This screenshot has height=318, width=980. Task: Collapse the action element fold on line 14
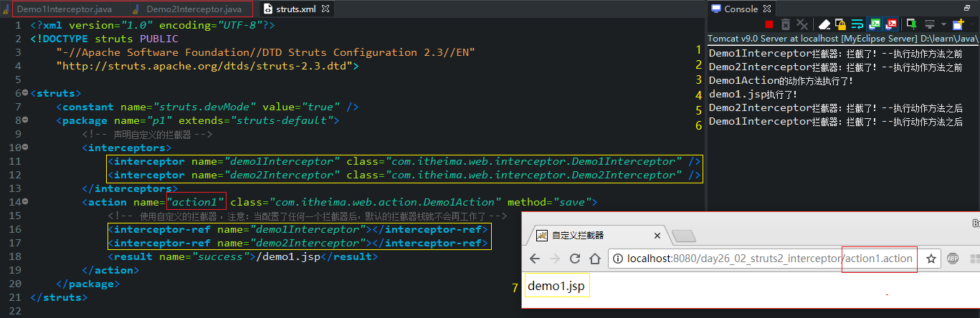tap(25, 202)
